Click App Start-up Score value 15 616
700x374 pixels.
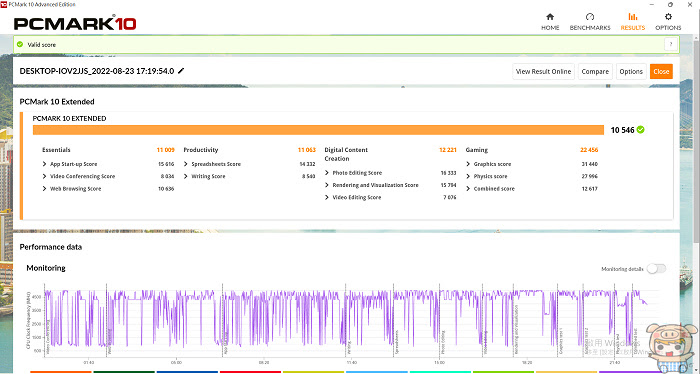pyautogui.click(x=166, y=164)
